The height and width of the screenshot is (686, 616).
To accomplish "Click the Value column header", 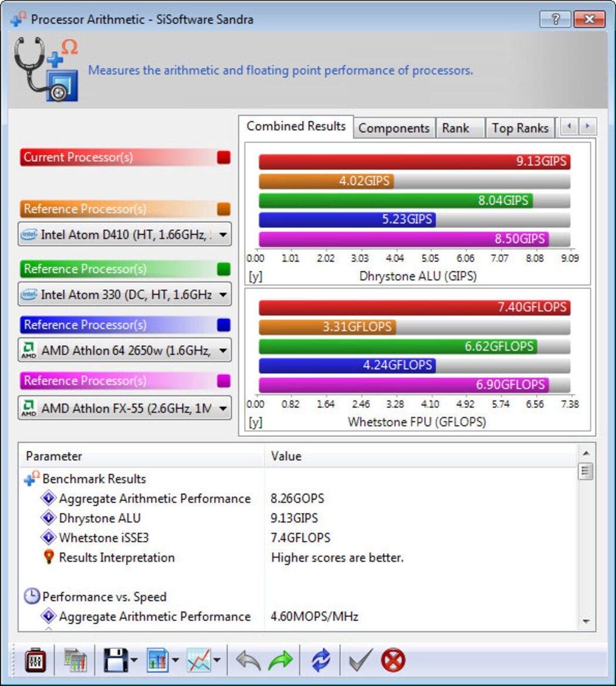I will point(420,456).
